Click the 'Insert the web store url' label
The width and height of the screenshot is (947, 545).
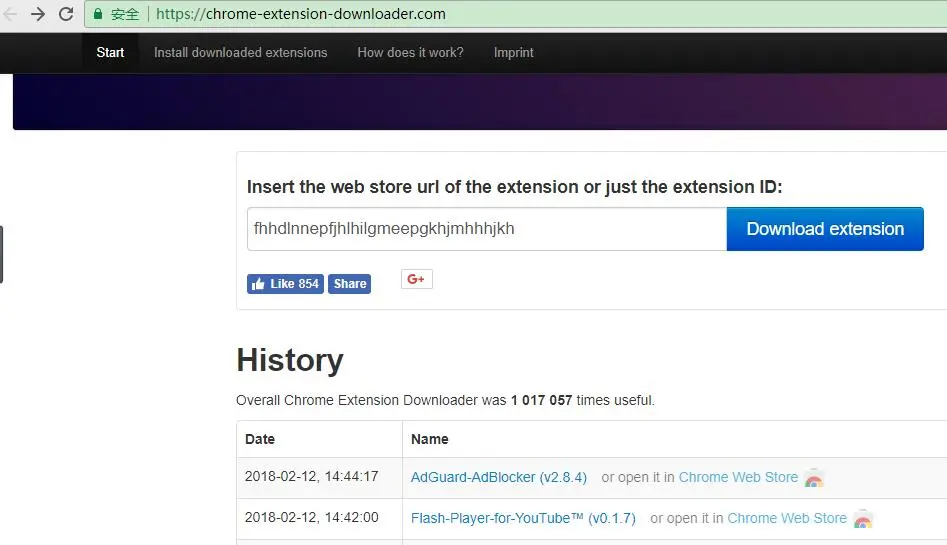[514, 187]
